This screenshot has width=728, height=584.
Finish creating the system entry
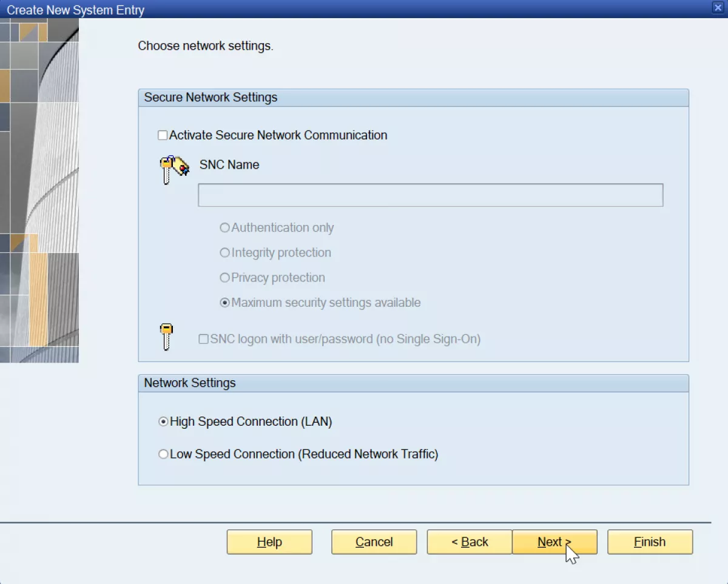pyautogui.click(x=650, y=542)
